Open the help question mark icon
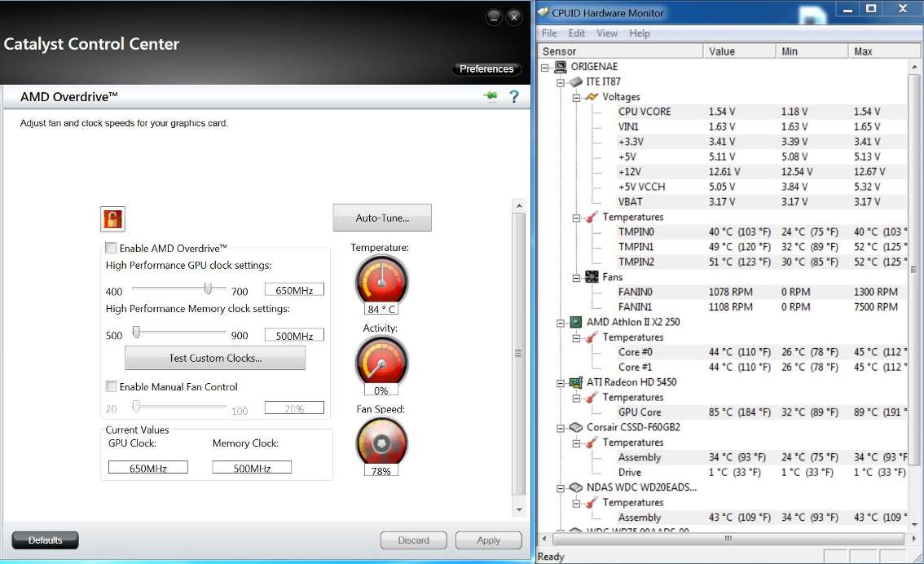924x564 pixels. (x=514, y=96)
